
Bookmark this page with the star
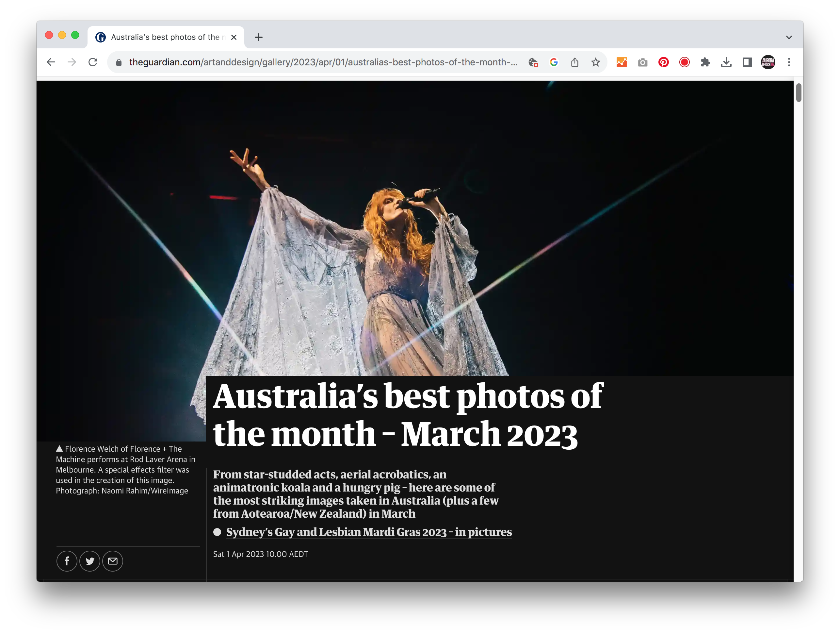coord(596,62)
